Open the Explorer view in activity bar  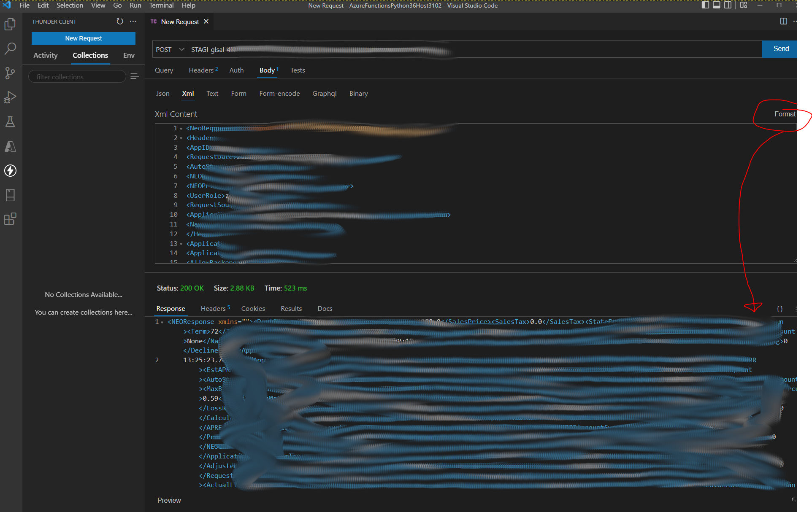(10, 24)
